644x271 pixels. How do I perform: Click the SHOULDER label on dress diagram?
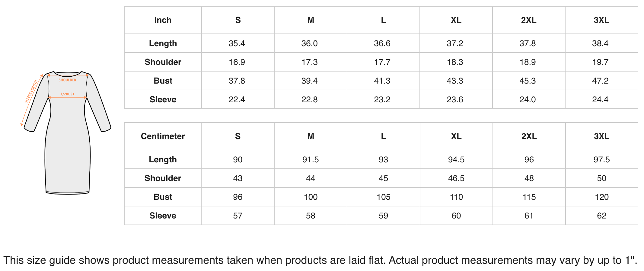[x=67, y=80]
